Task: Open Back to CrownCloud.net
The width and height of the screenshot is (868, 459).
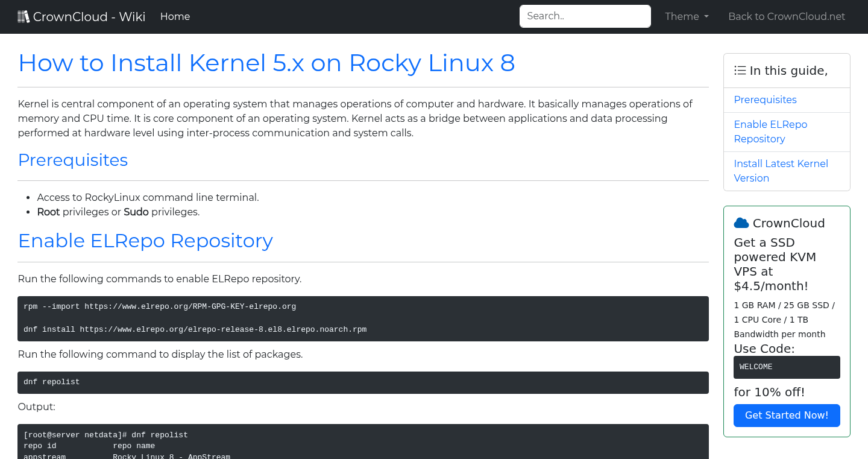Action: (x=787, y=16)
